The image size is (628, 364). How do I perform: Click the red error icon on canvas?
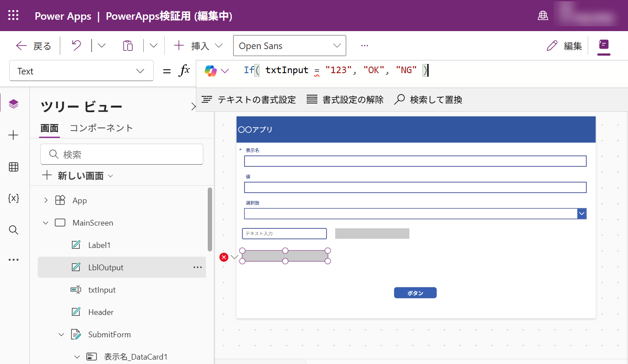pos(224,257)
